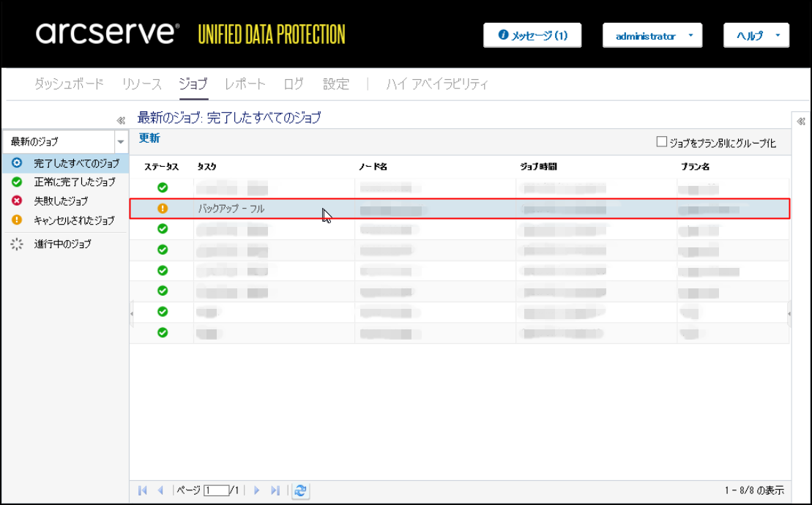Image resolution: width=812 pixels, height=505 pixels.
Task: Enable ジョブをプラン別にグループ化 checkbox
Action: pyautogui.click(x=662, y=142)
